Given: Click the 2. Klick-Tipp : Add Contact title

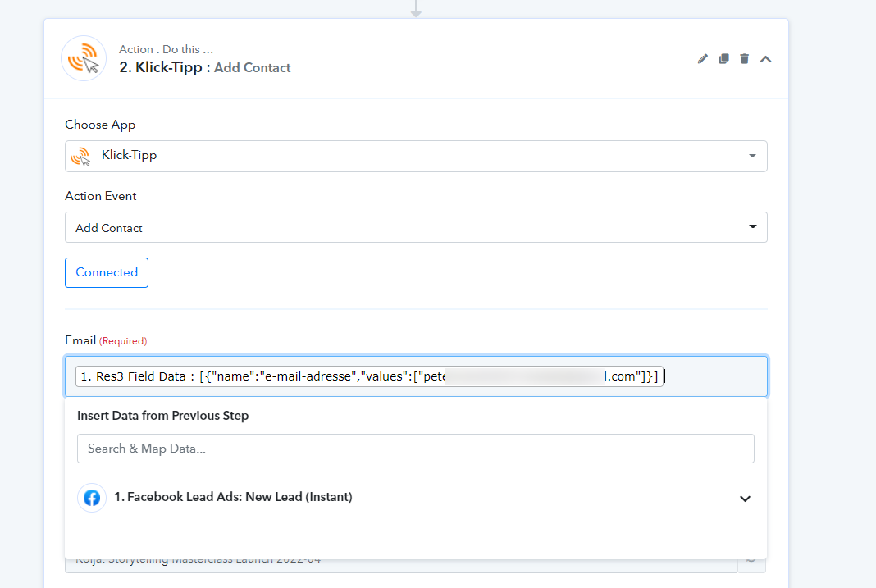Looking at the screenshot, I should 204,67.
